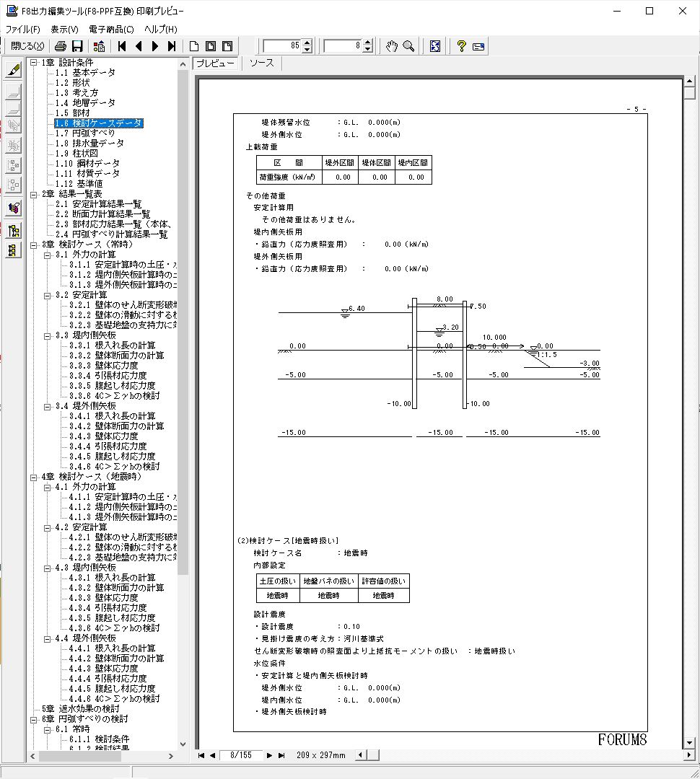Screen dimensions: 700x779
Task: Click the upper grayed node-diagram icon in sidebar
Action: pyautogui.click(x=14, y=165)
